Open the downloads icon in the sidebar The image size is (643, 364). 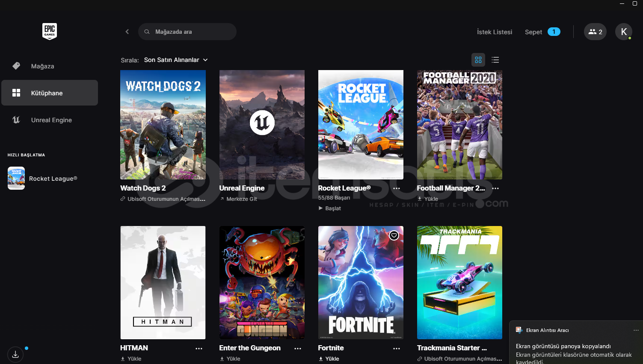pos(15,354)
